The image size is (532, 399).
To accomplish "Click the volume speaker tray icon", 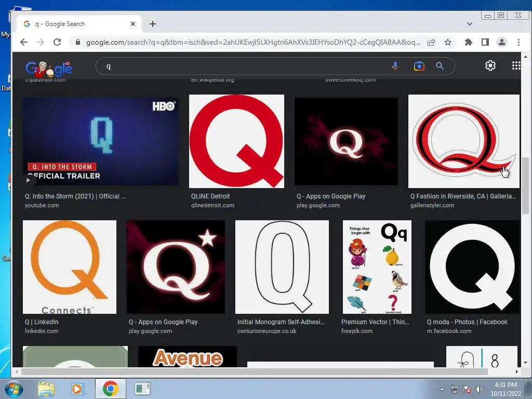I will (x=479, y=389).
